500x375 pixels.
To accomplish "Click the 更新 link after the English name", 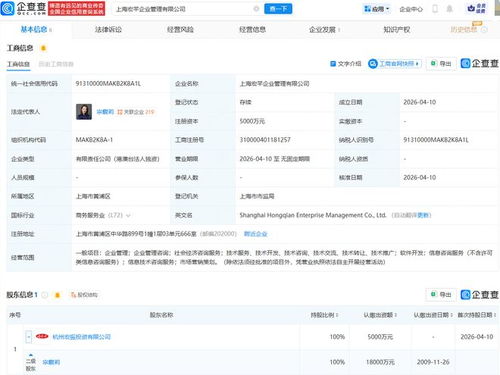I will point(423,215).
